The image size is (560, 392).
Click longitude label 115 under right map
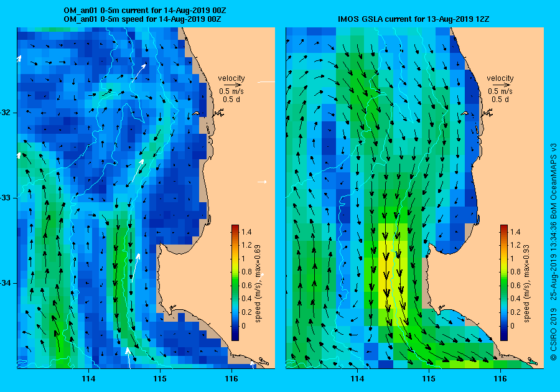(x=429, y=379)
